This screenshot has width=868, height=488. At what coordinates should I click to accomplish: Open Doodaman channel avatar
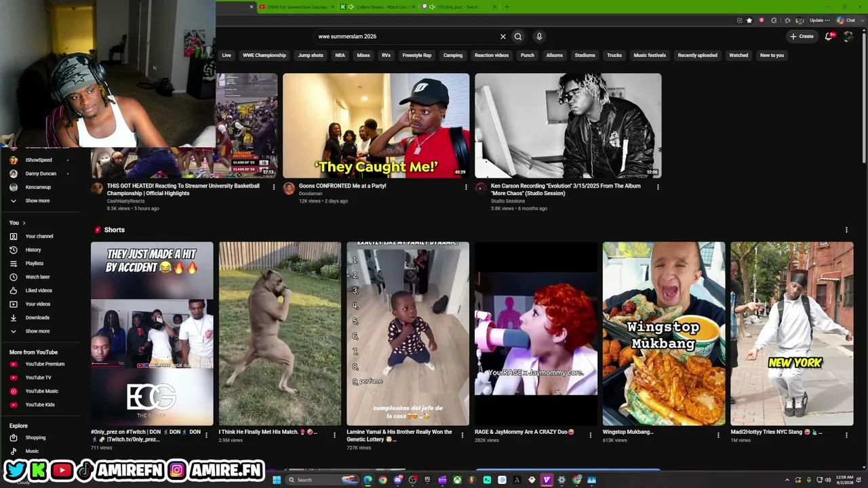coord(289,188)
